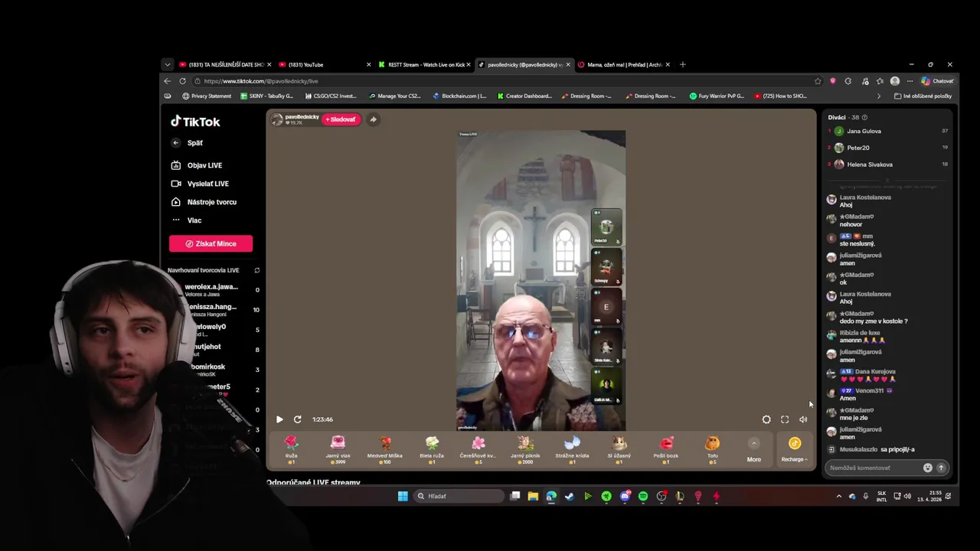Viewport: 980px width, 551px height.
Task: Open Windows Start menu
Action: (403, 496)
